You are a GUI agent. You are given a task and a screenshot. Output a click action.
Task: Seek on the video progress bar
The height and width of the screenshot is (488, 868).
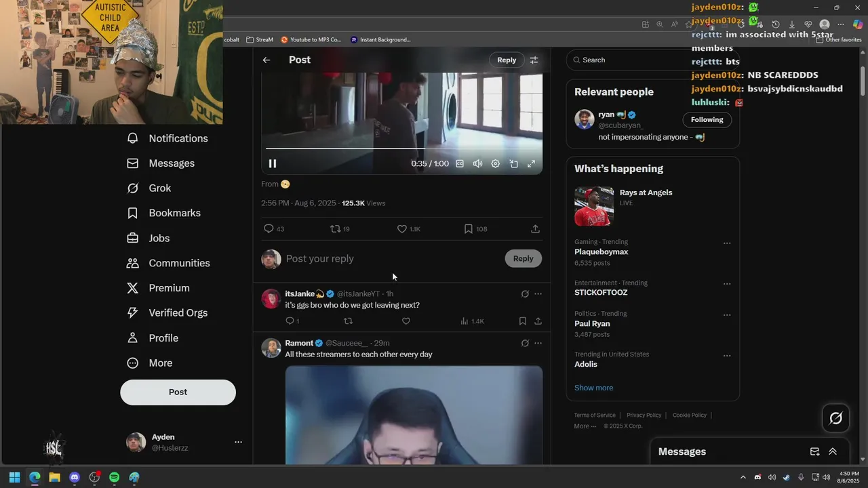click(403, 148)
